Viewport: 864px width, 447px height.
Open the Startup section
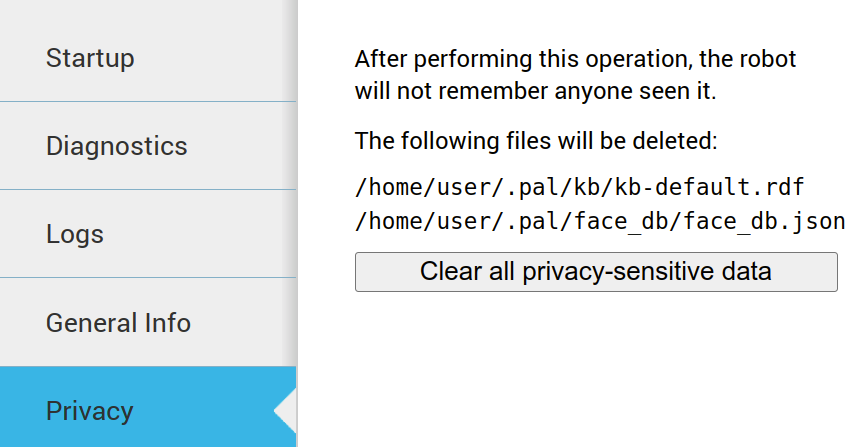pyautogui.click(x=90, y=58)
